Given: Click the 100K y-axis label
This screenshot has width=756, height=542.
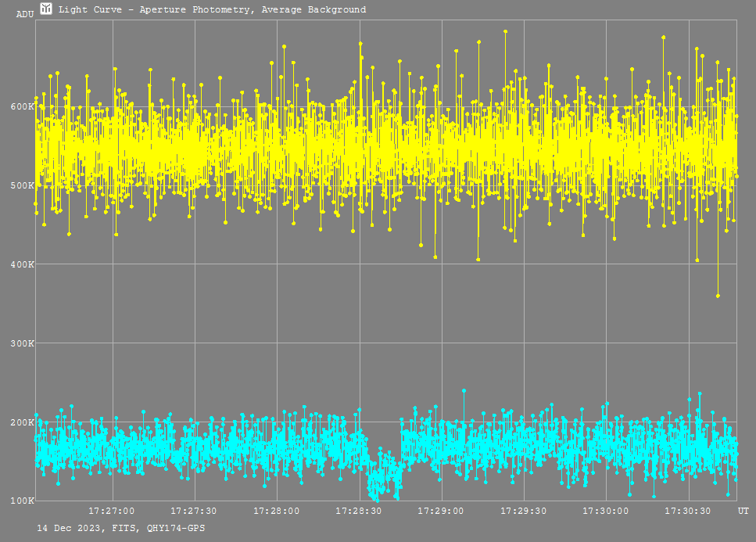Looking at the screenshot, I should point(22,501).
